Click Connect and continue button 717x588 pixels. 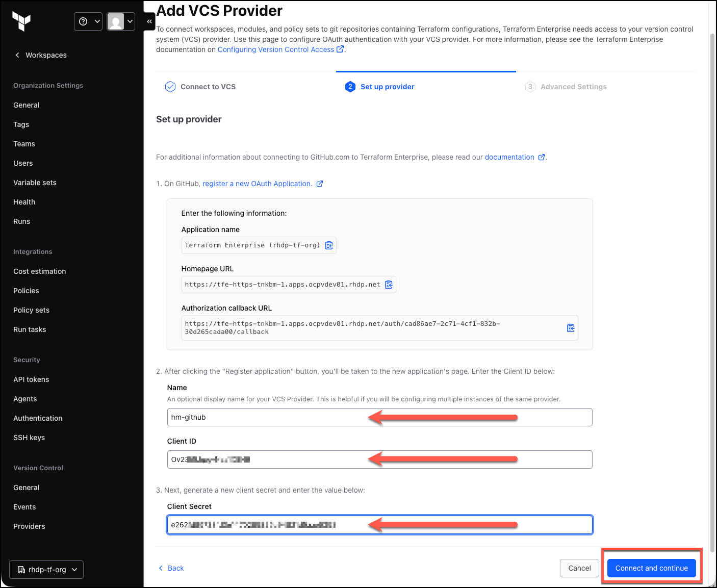651,568
